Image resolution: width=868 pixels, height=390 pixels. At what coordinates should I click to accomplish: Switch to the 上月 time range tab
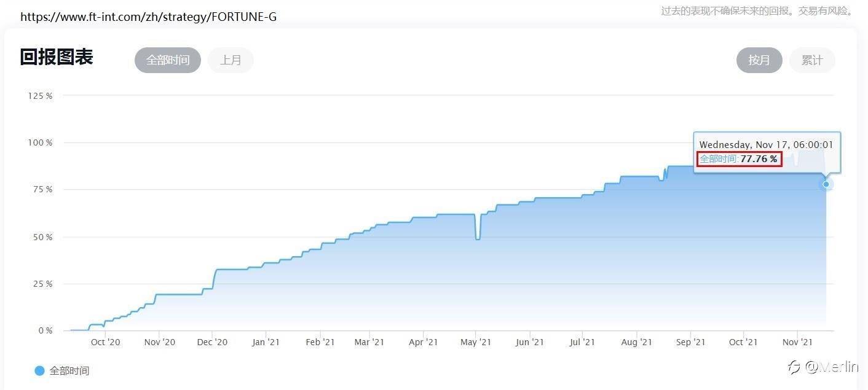231,60
